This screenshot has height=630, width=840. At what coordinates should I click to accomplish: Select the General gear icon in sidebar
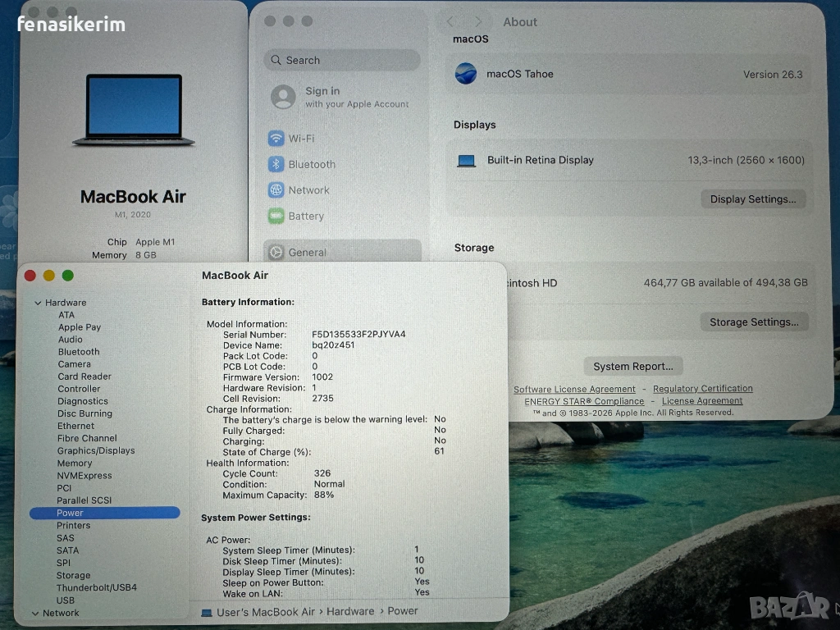pyautogui.click(x=276, y=253)
